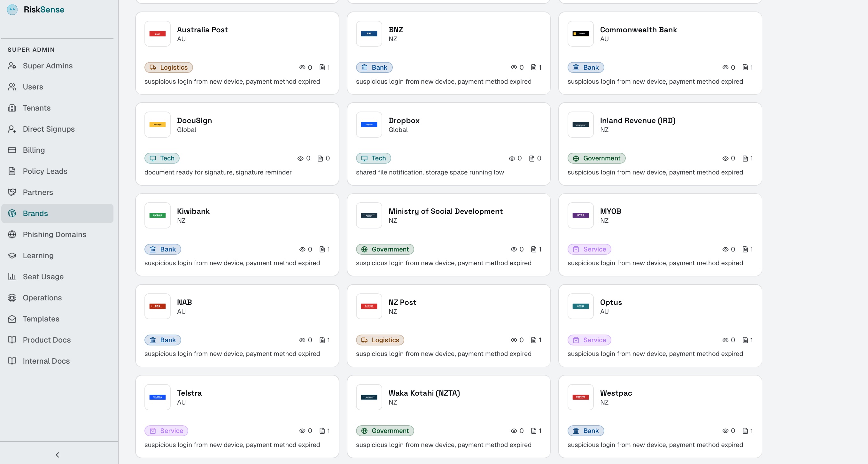Click the Phishing Domains globe icon

[12, 235]
